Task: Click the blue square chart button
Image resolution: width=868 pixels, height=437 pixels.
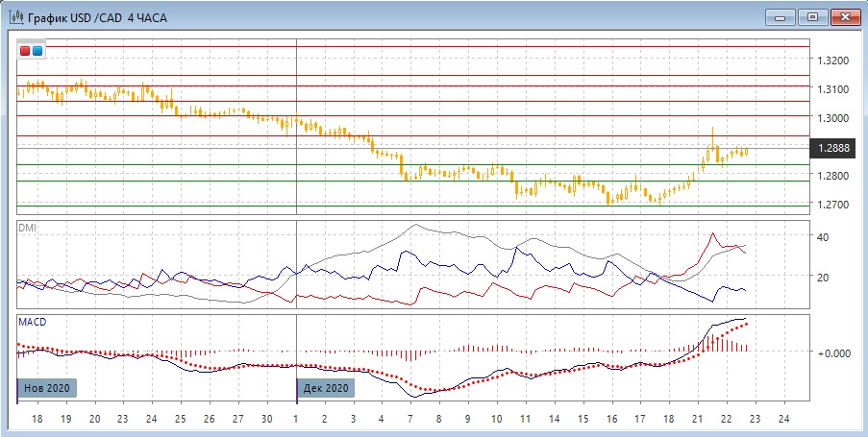Action: pos(37,50)
